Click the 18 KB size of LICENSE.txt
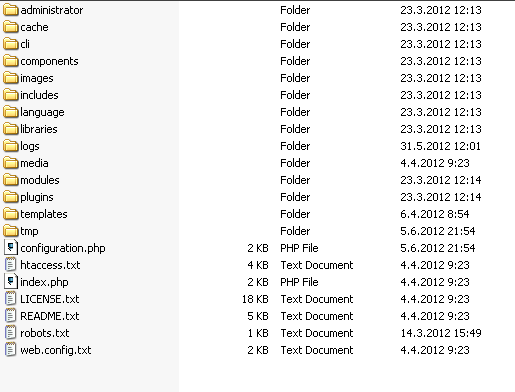 pyautogui.click(x=255, y=299)
